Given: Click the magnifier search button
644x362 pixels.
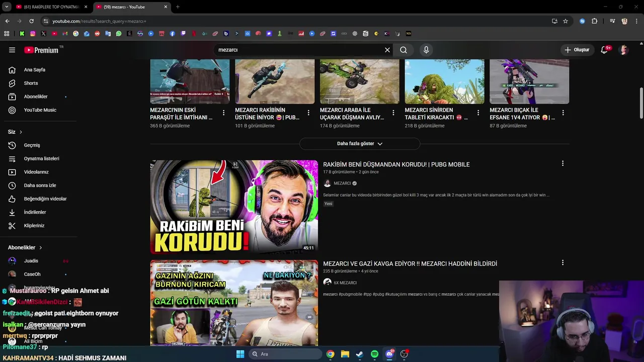Looking at the screenshot, I should pos(404,50).
